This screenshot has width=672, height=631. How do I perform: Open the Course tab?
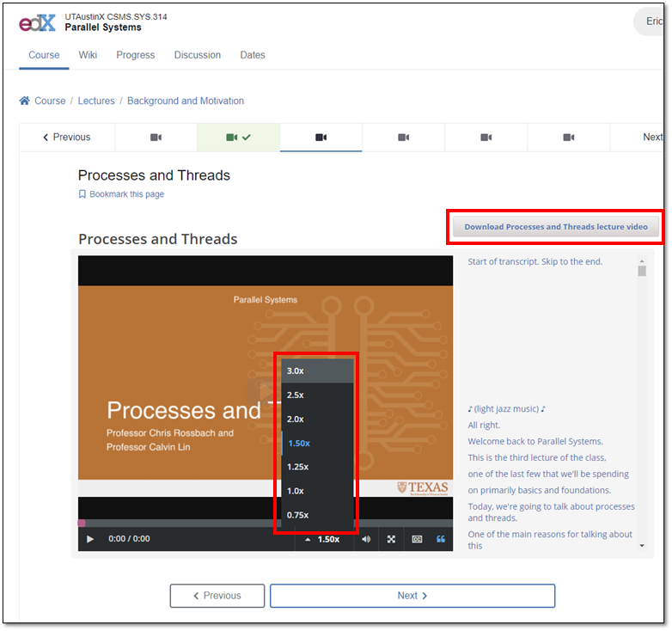44,55
